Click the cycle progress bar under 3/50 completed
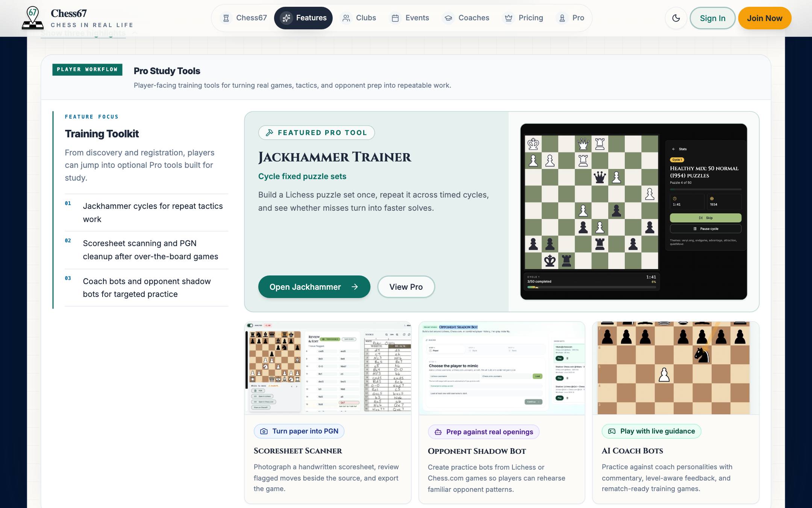 point(591,287)
